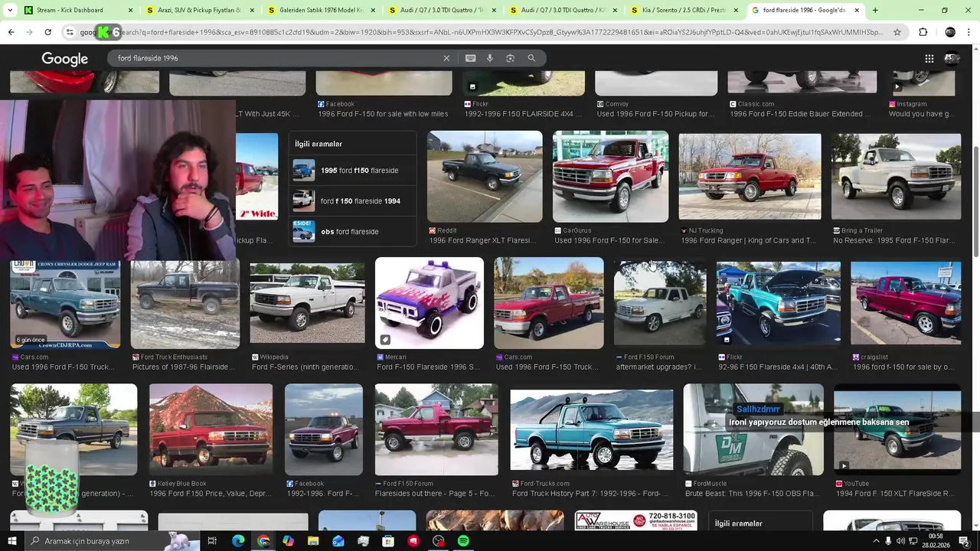Open the Mercari toy truck thumbnail
980x551 pixels.
tap(430, 303)
